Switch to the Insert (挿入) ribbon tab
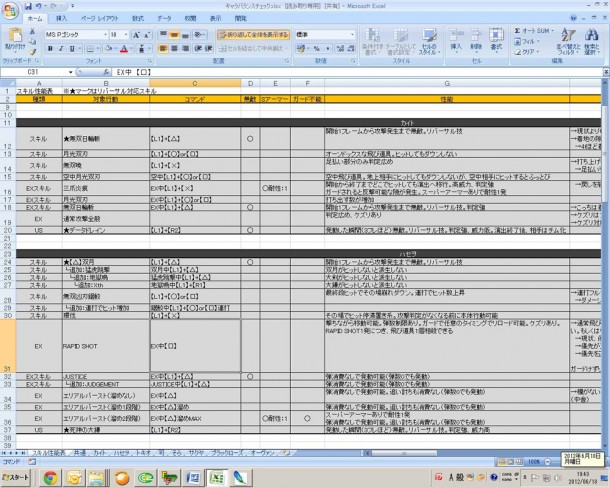610x488 pixels. pyautogui.click(x=61, y=18)
